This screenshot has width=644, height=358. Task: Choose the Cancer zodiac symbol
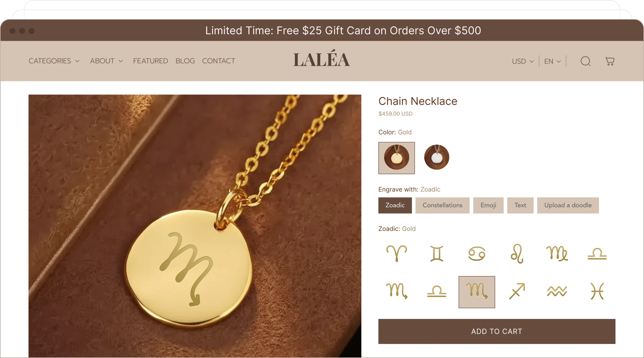[477, 253]
